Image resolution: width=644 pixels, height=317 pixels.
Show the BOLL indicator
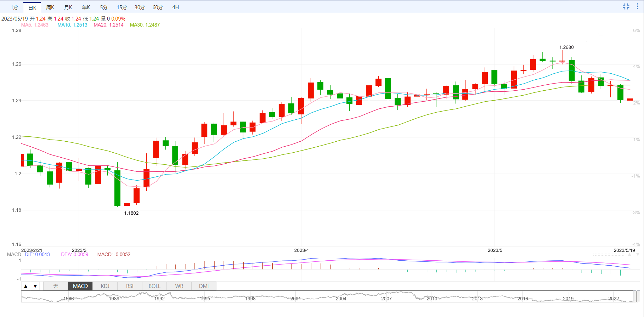click(x=154, y=286)
